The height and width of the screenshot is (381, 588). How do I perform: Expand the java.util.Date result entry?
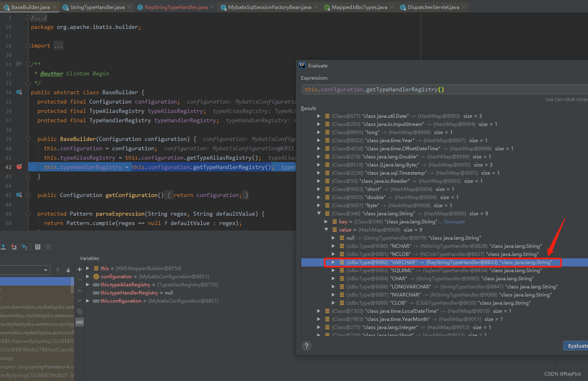(319, 116)
